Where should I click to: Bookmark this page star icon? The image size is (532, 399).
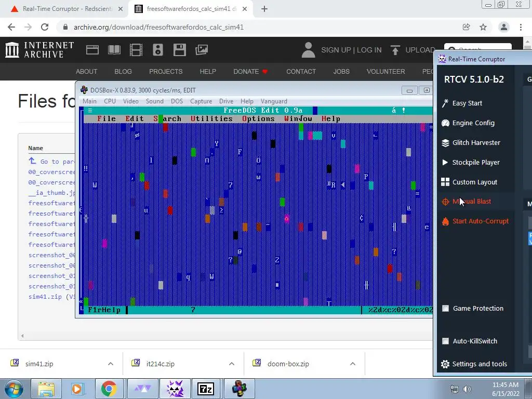click(483, 27)
